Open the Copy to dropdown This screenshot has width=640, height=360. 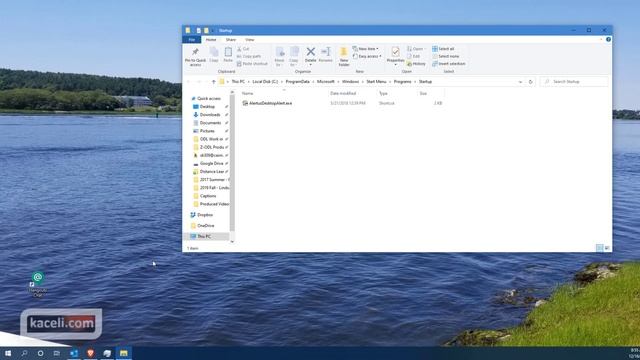(x=294, y=57)
